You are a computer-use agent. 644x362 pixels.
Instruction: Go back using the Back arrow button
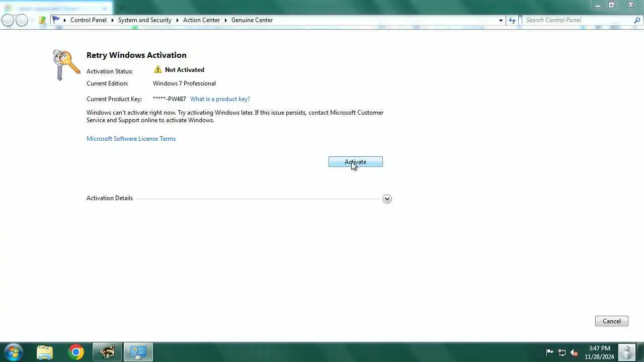click(x=8, y=20)
